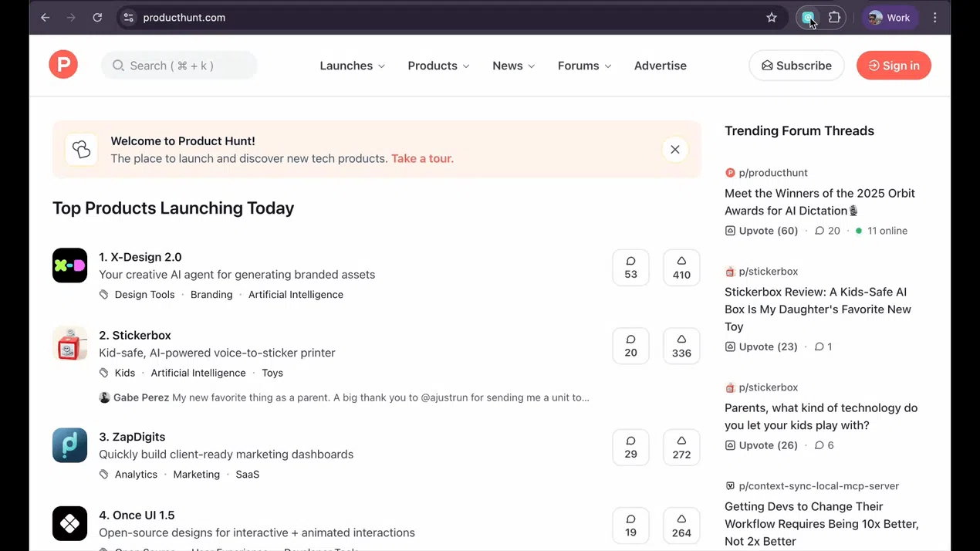
Task: Dismiss the Welcome to Product Hunt banner
Action: (674, 150)
